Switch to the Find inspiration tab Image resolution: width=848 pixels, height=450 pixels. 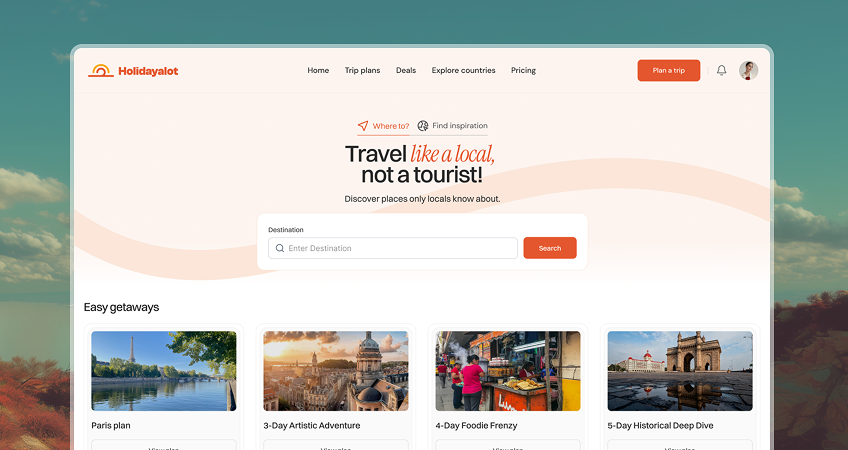(453, 125)
